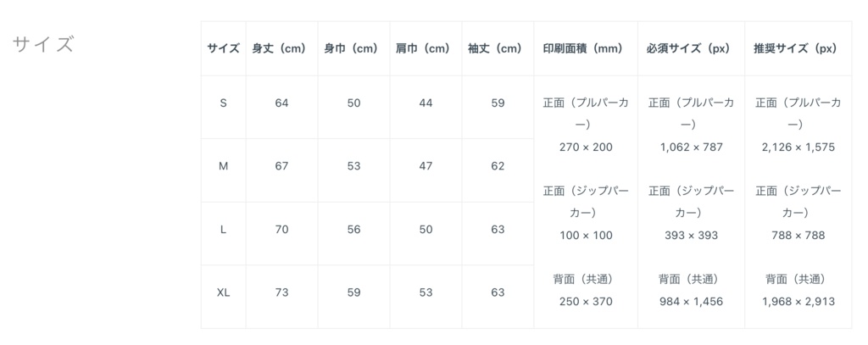The height and width of the screenshot is (345, 868).
Task: Select the M size row label
Action: tap(224, 166)
